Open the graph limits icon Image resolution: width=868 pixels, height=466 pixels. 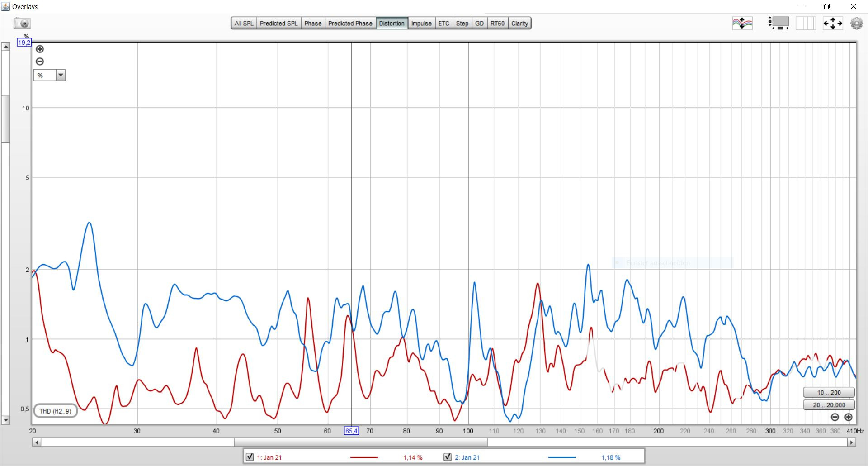point(806,23)
